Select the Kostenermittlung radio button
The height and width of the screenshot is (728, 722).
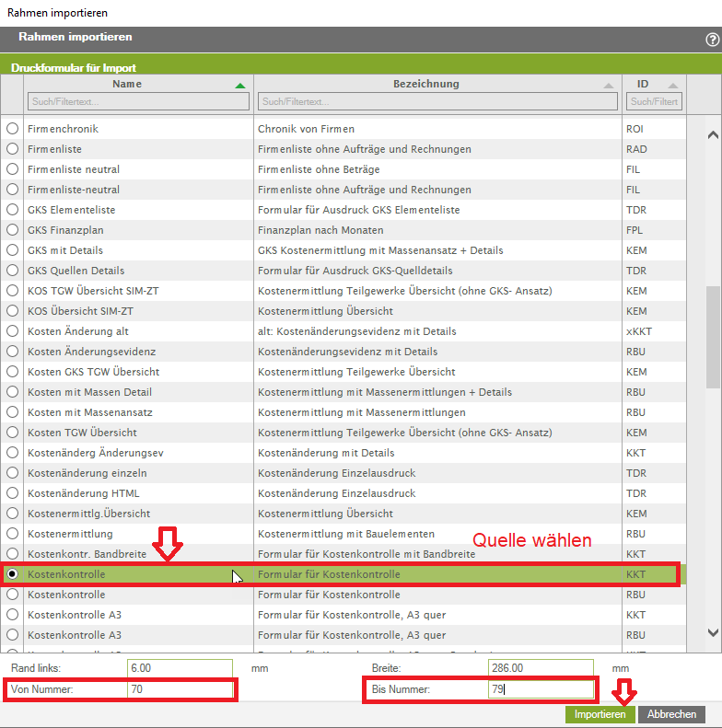click(12, 534)
